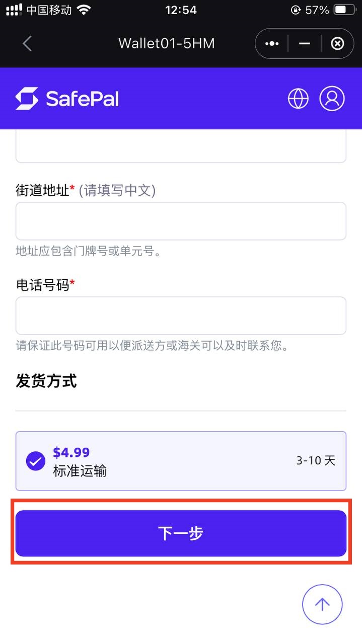Tap the 12:54 clock in status bar

click(181, 10)
